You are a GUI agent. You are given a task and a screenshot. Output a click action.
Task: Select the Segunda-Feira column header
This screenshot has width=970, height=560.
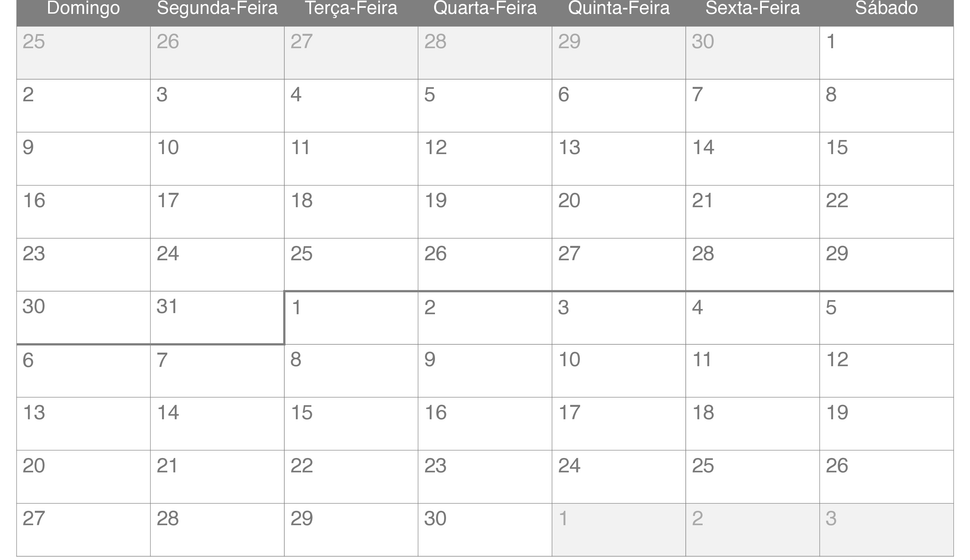(217, 9)
